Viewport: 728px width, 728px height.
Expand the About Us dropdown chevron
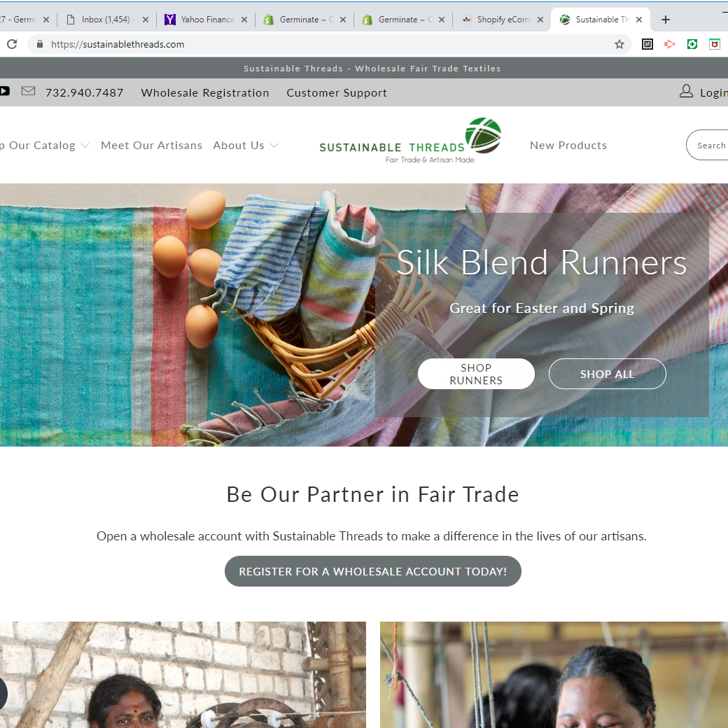point(274,146)
